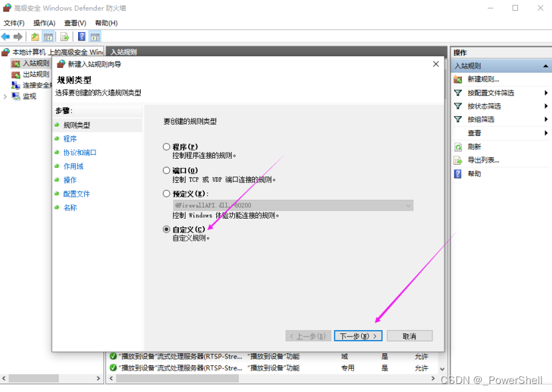The width and height of the screenshot is (552, 392).
Task: Click the 出站规则 tree icon
Action: click(15, 75)
